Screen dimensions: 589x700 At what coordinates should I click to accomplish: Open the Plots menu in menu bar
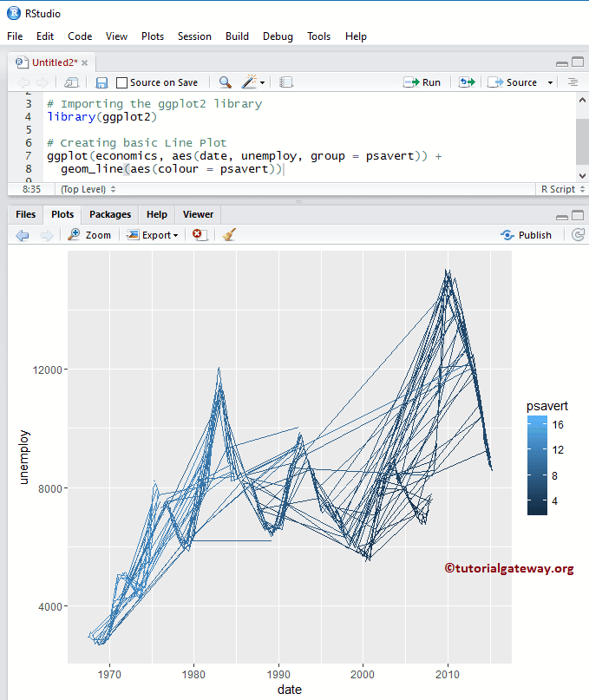pos(153,36)
